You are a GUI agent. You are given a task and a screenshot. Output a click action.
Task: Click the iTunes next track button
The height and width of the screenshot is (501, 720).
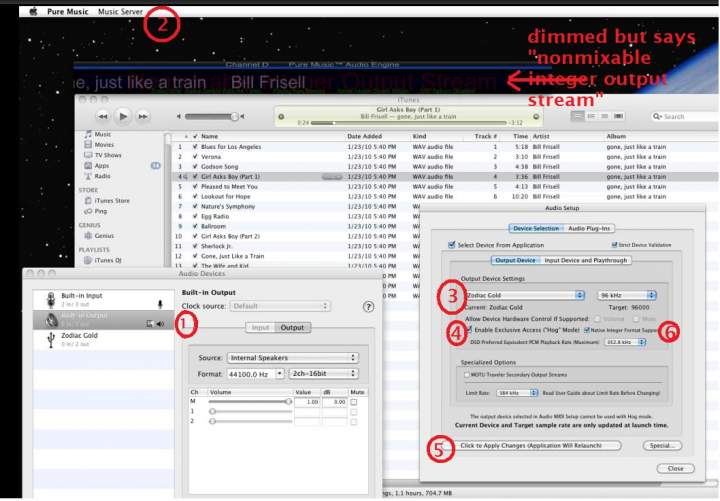tap(143, 117)
